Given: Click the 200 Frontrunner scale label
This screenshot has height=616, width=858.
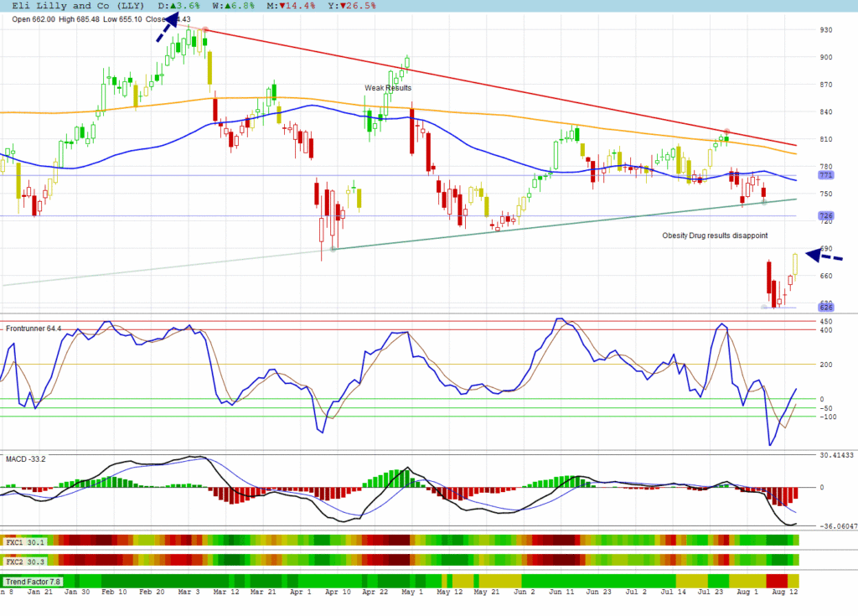Looking at the screenshot, I should click(826, 365).
